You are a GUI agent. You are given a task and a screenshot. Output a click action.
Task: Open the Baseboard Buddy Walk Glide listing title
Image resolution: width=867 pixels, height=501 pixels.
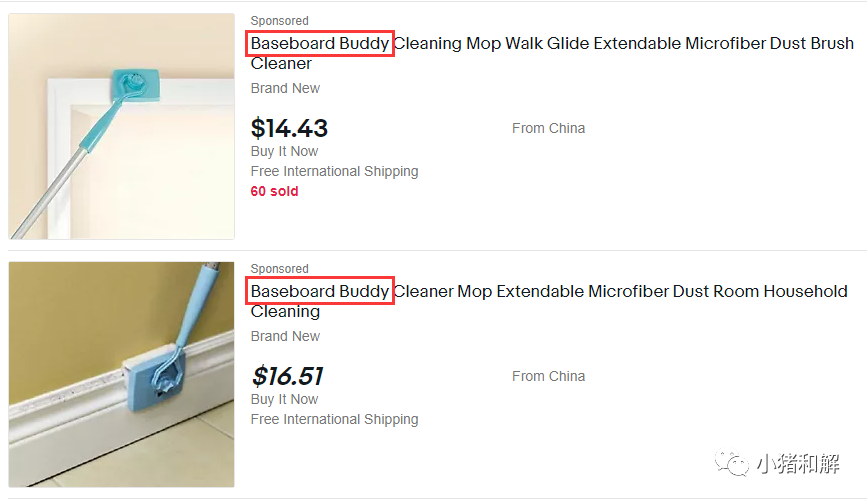(x=552, y=53)
